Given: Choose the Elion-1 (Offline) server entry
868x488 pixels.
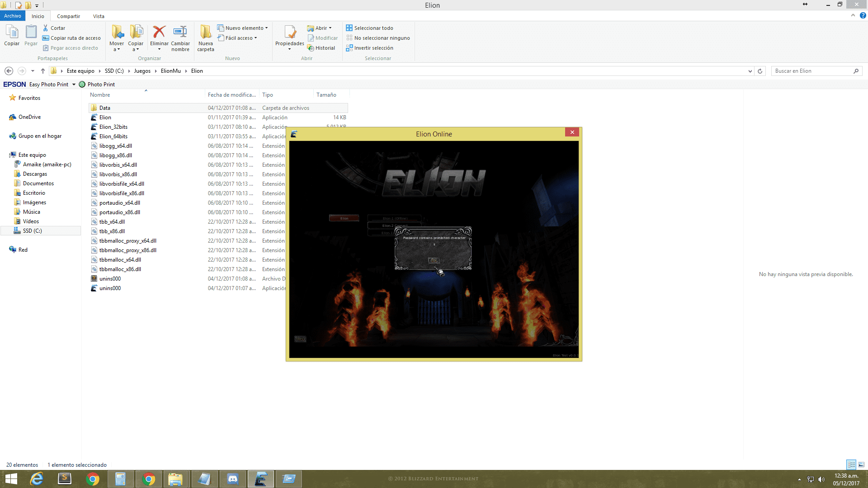Looking at the screenshot, I should tap(395, 218).
